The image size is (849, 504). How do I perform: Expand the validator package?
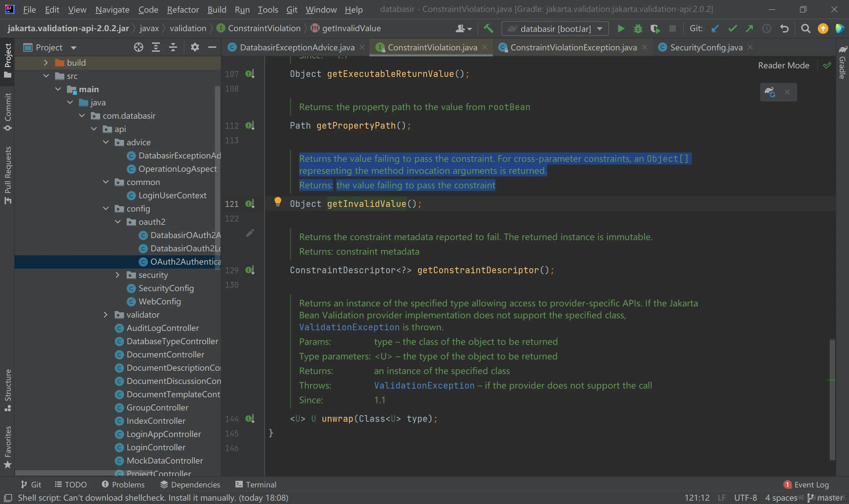click(105, 315)
